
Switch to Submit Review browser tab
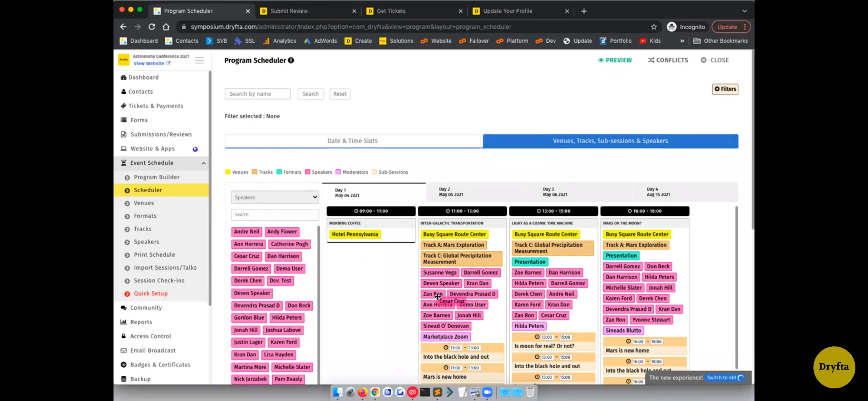pyautogui.click(x=308, y=11)
